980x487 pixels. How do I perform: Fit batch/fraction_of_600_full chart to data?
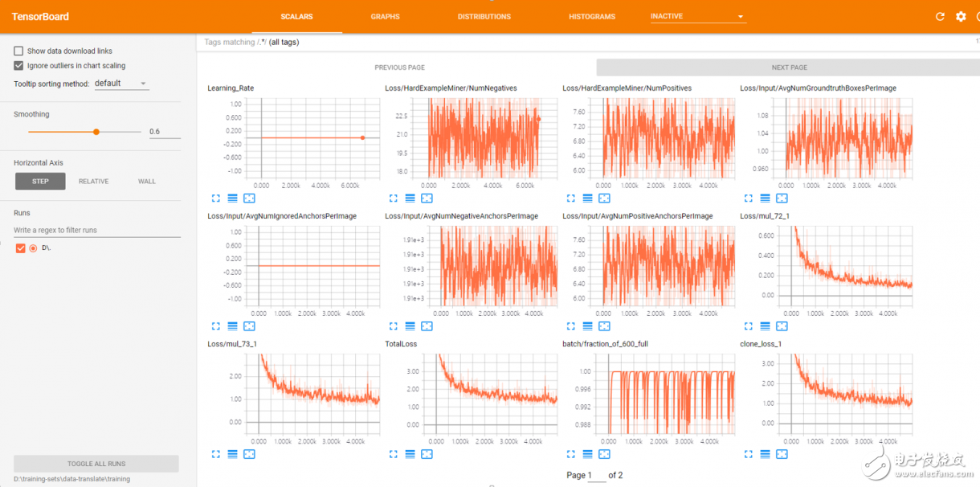(604, 454)
